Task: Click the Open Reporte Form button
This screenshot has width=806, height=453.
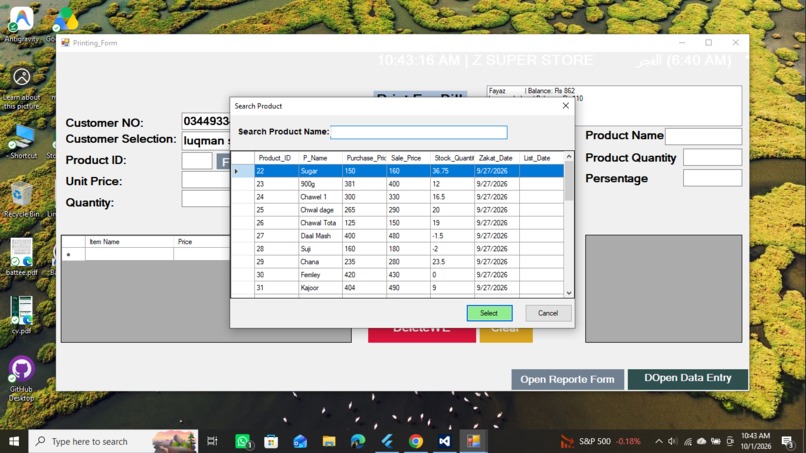Action: click(567, 379)
